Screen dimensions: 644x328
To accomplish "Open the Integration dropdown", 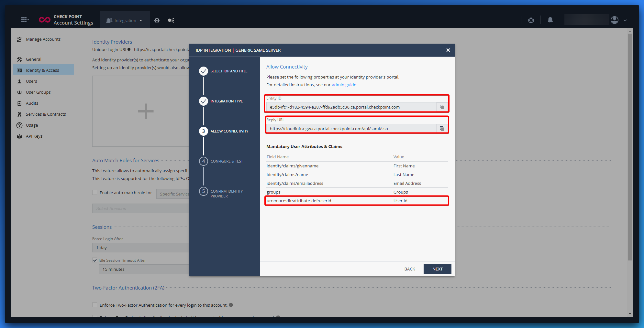I will (125, 20).
